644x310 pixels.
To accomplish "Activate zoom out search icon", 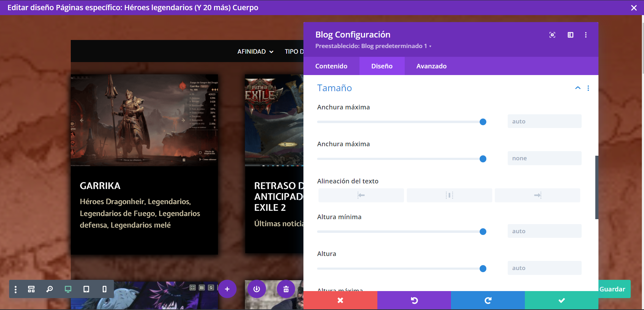I will tap(49, 289).
